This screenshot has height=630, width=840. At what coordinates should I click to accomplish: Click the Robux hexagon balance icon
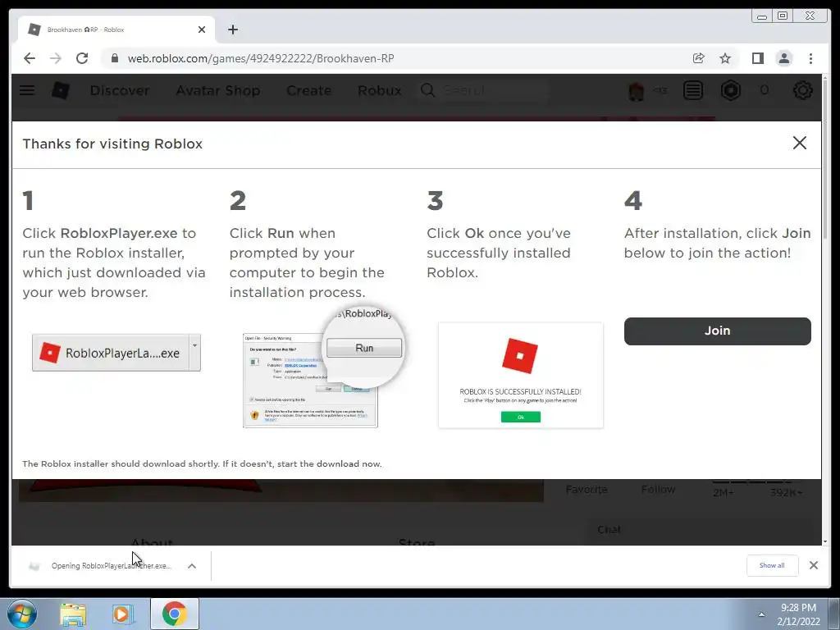pyautogui.click(x=731, y=90)
